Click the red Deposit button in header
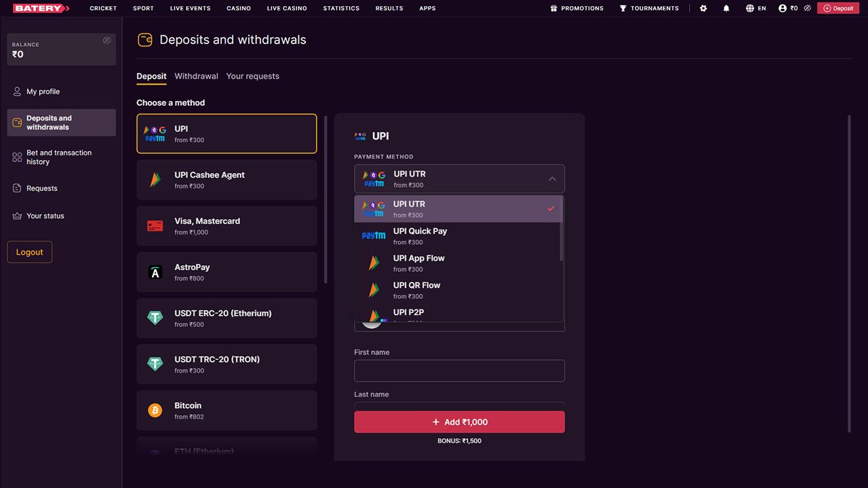The image size is (868, 488). (837, 8)
